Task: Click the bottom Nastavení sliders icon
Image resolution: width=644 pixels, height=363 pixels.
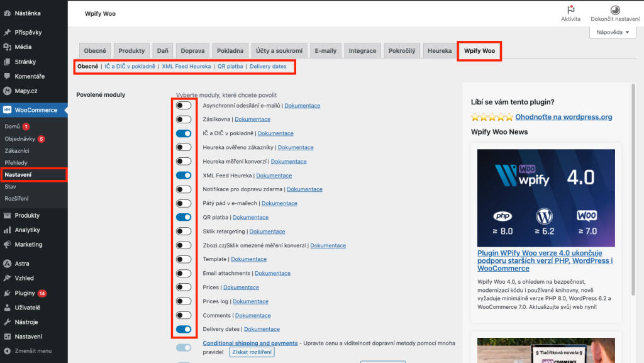Action: (x=8, y=337)
